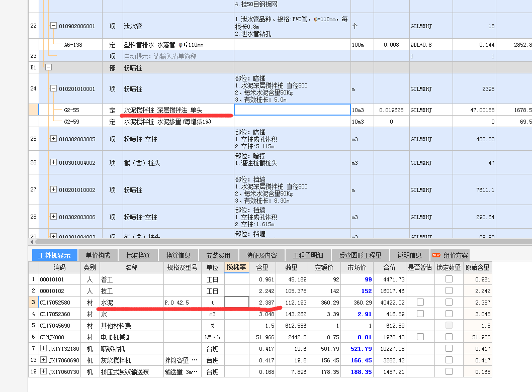Click the ellipsis in 输送量 3m spec cell

pos(195,372)
